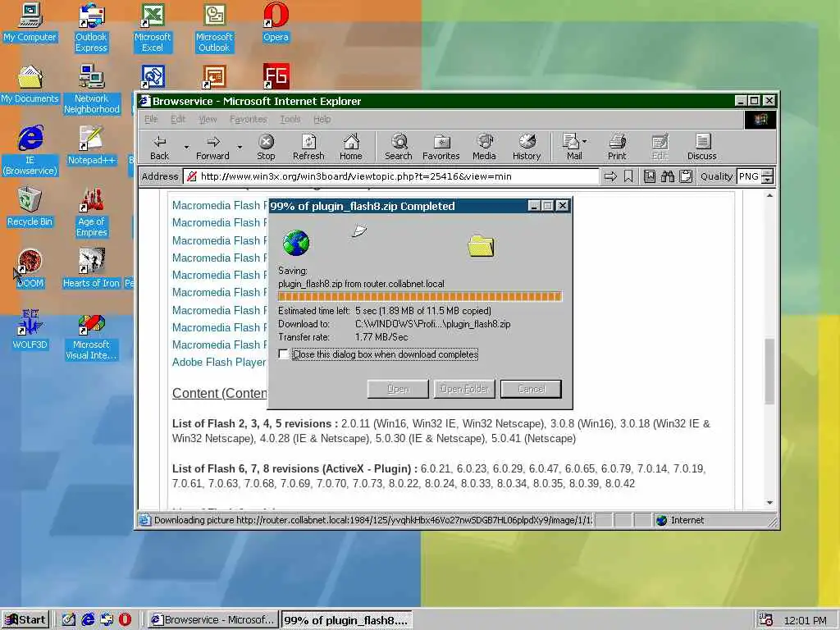Viewport: 840px width, 630px height.
Task: Select the Microsoft Visual Inte... desktop shortcut
Action: [x=91, y=336]
